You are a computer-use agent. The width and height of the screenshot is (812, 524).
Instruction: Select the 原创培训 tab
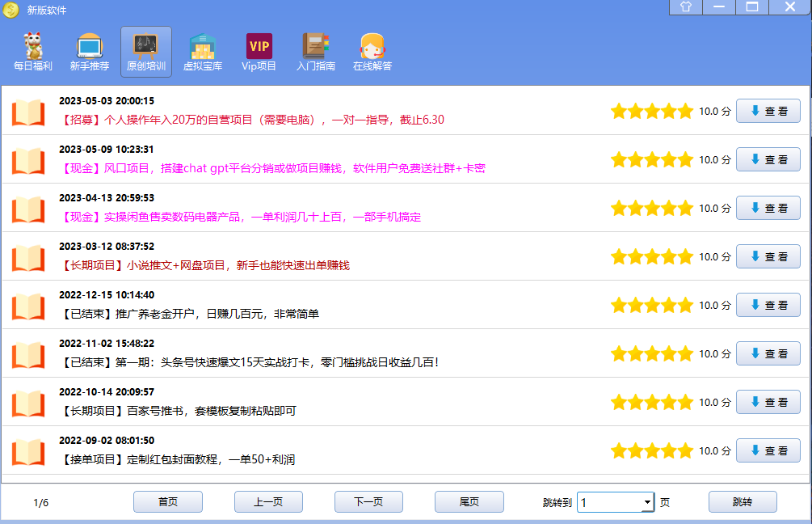coord(146,52)
